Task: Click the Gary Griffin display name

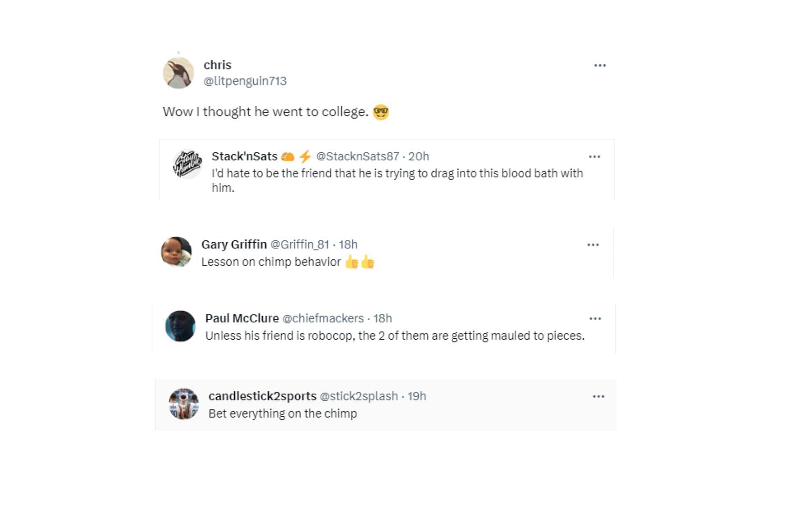Action: (x=234, y=245)
